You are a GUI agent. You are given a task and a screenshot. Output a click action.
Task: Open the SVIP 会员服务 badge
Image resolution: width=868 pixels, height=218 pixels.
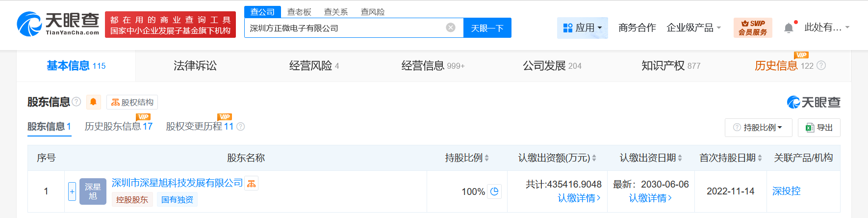coord(753,28)
